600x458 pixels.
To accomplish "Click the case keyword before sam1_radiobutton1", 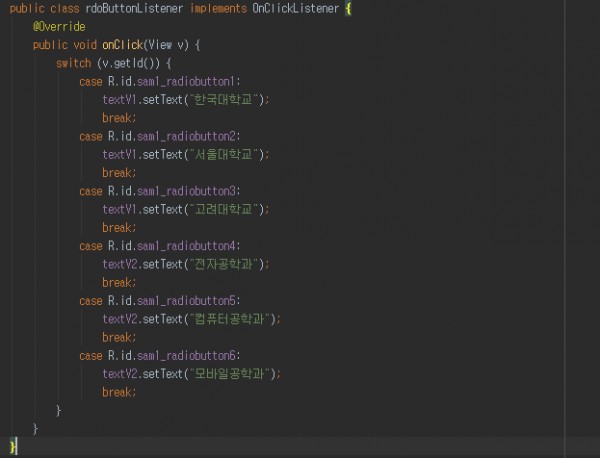I will 91,81.
